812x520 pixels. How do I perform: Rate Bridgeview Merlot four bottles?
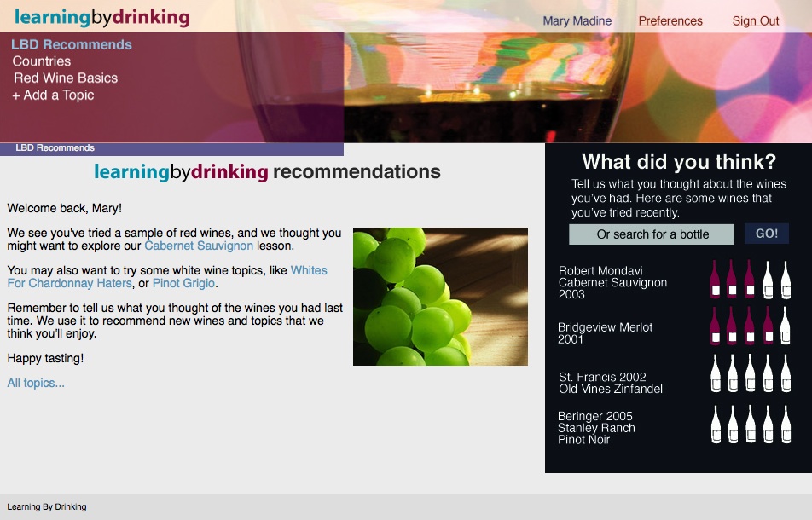[x=768, y=326]
